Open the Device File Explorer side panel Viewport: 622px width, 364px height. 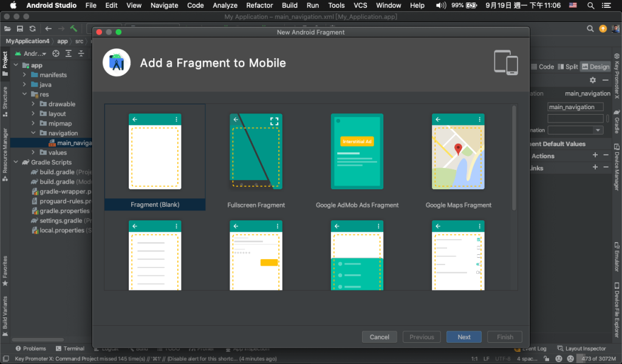(x=617, y=309)
